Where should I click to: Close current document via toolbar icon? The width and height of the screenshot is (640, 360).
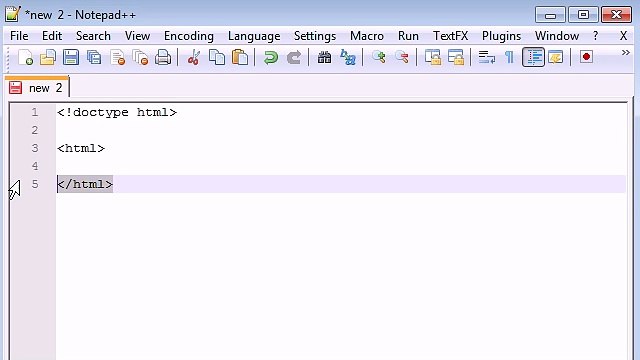(118, 57)
